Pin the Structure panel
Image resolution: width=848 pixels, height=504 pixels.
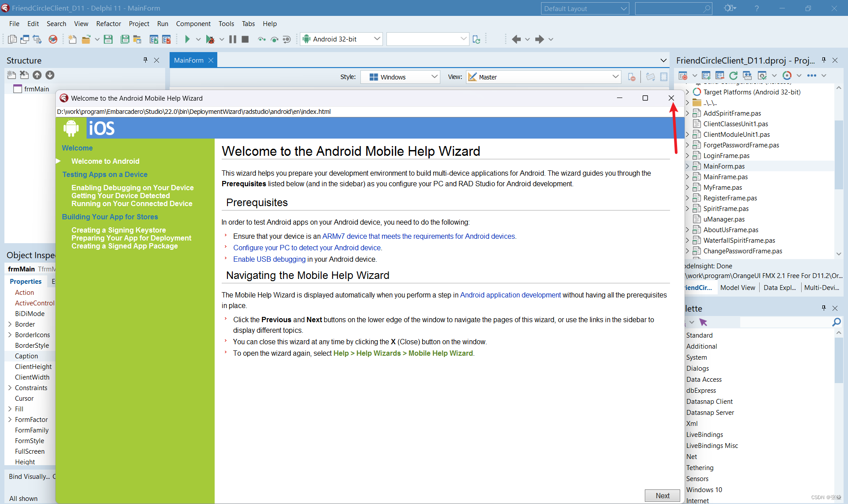145,60
